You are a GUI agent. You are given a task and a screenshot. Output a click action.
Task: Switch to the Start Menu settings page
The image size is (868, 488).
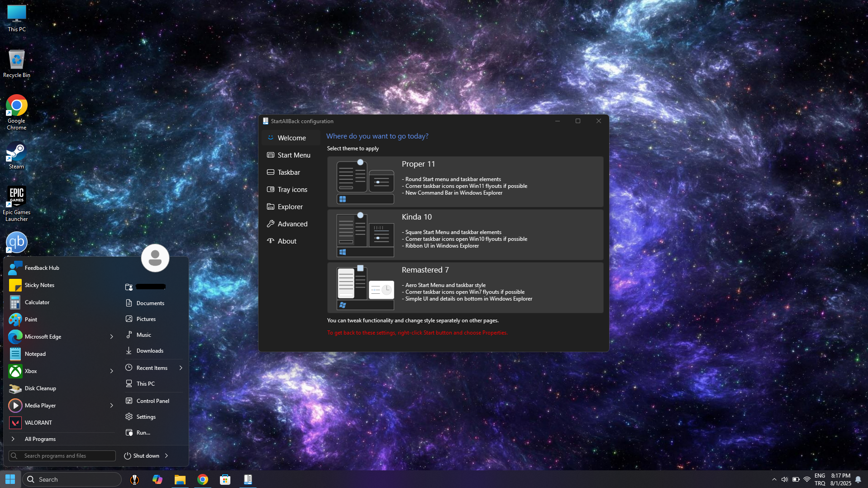[291, 155]
